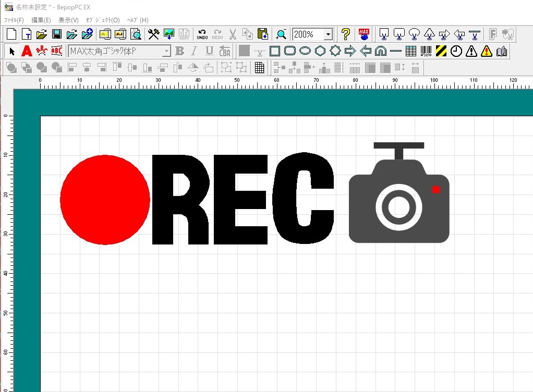Select the rounded rectangle shape tool
533x392 pixels.
[x=290, y=51]
